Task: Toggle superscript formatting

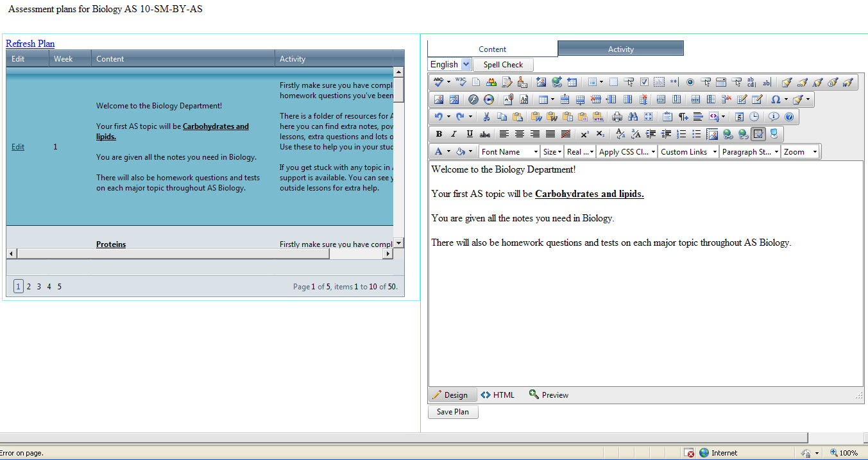Action: coord(584,134)
